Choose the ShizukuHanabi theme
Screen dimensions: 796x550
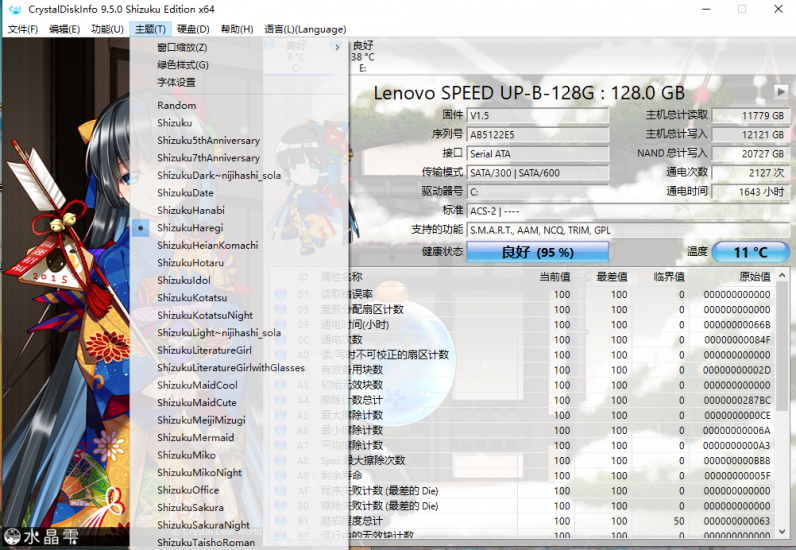[x=239, y=210]
